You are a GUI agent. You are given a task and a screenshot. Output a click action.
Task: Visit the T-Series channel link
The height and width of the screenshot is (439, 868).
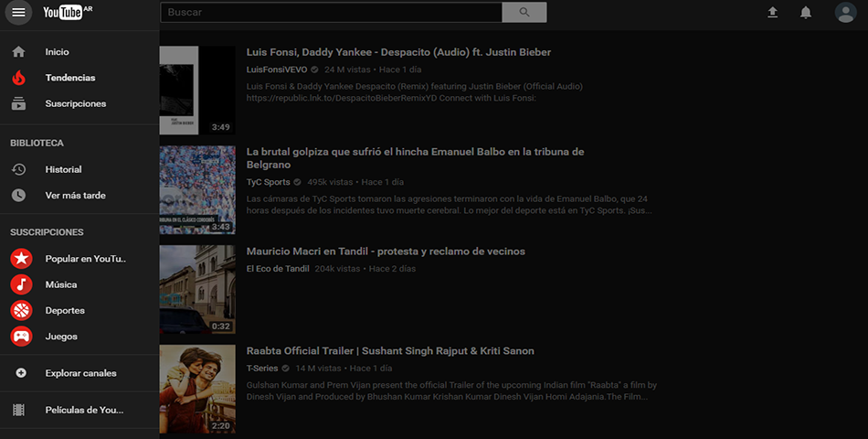(262, 369)
